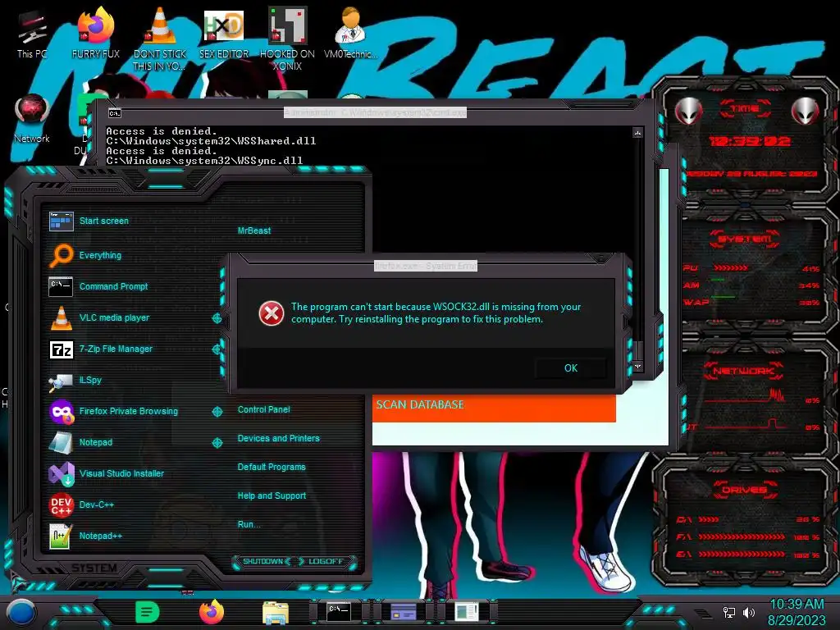Click the volume speaker tray icon
The image size is (840, 630).
749,612
